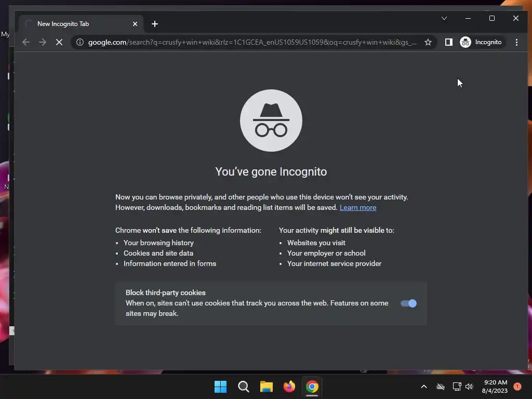Open the Learn more link

tap(357, 207)
